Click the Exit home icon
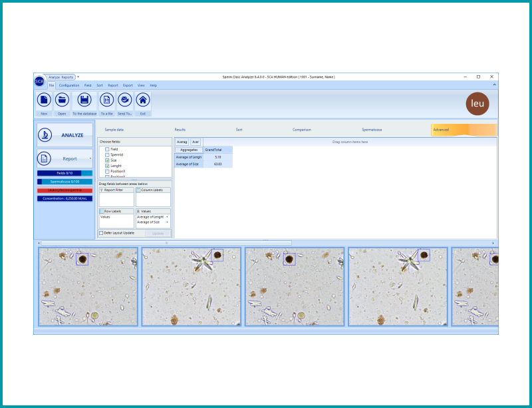Viewport: 532px width, 408px height. [x=143, y=100]
